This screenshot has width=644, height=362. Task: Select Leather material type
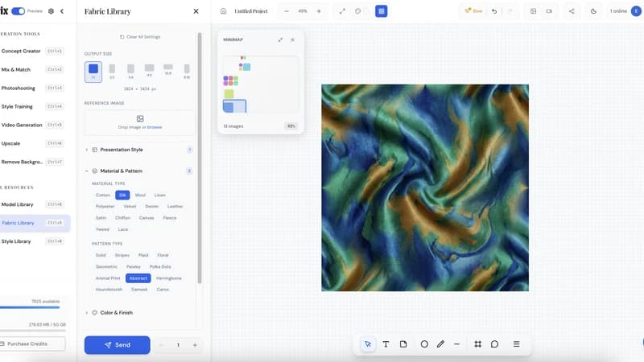tap(175, 207)
